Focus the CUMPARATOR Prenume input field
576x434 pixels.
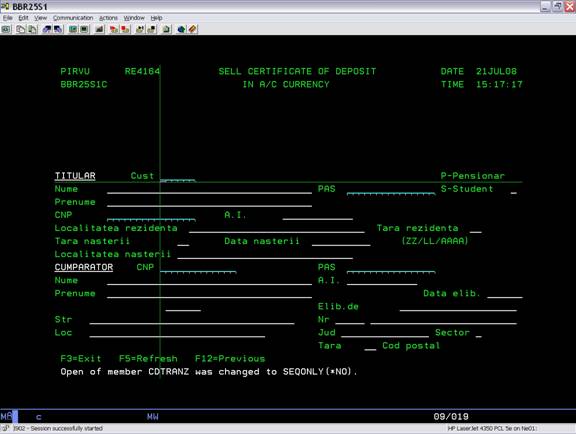pyautogui.click(x=209, y=294)
